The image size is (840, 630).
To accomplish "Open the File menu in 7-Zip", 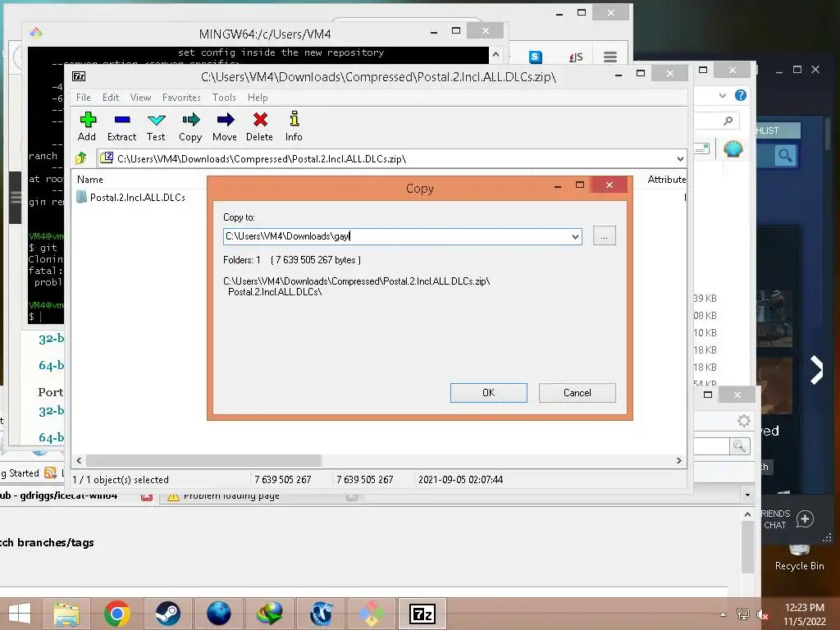I will [x=84, y=98].
